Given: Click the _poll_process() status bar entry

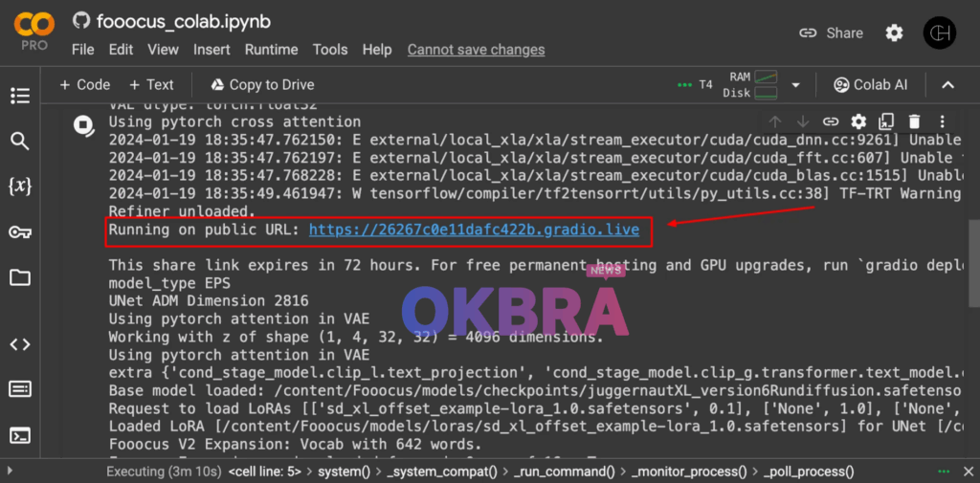Looking at the screenshot, I should pyautogui.click(x=809, y=472).
